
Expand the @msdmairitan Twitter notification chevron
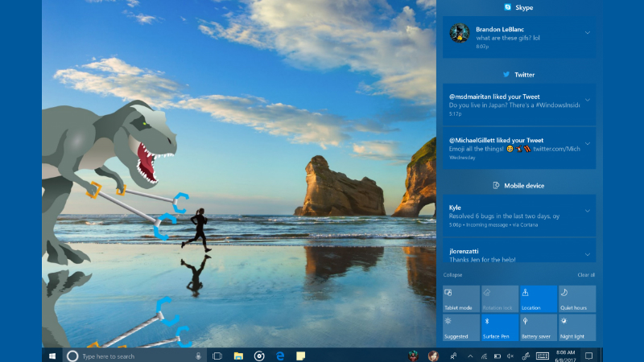(588, 100)
